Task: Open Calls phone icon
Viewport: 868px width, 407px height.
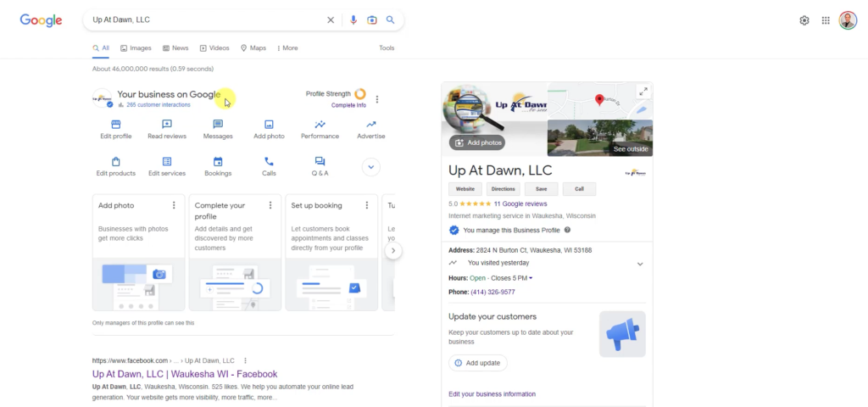Action: [x=269, y=162]
